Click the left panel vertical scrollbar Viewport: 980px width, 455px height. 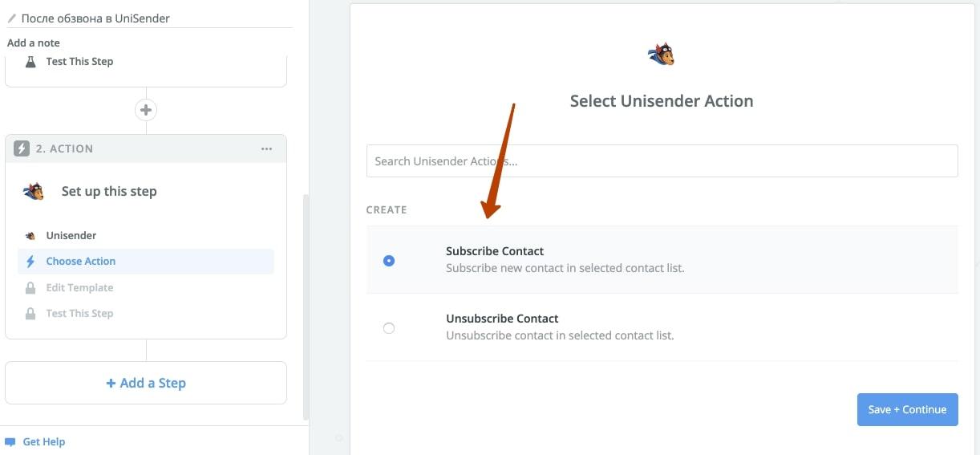(305, 307)
